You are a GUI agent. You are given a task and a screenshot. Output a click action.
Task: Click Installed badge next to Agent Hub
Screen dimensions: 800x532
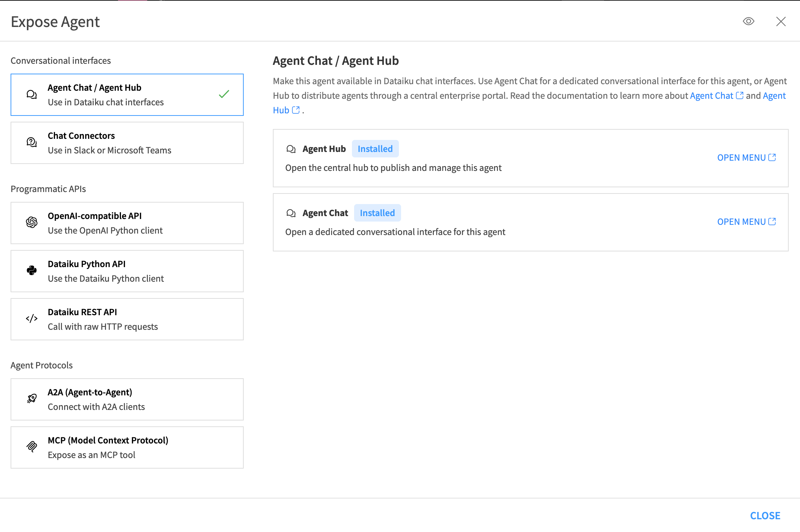point(375,149)
